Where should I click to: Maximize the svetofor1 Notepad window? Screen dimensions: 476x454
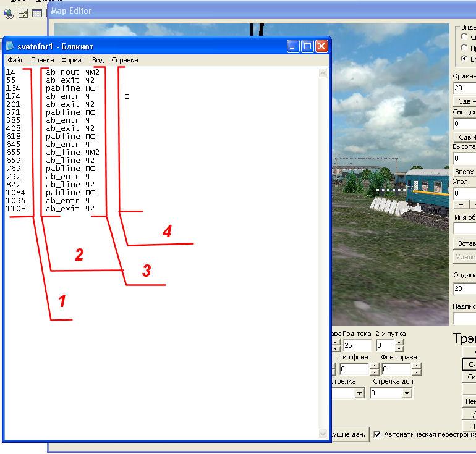307,46
